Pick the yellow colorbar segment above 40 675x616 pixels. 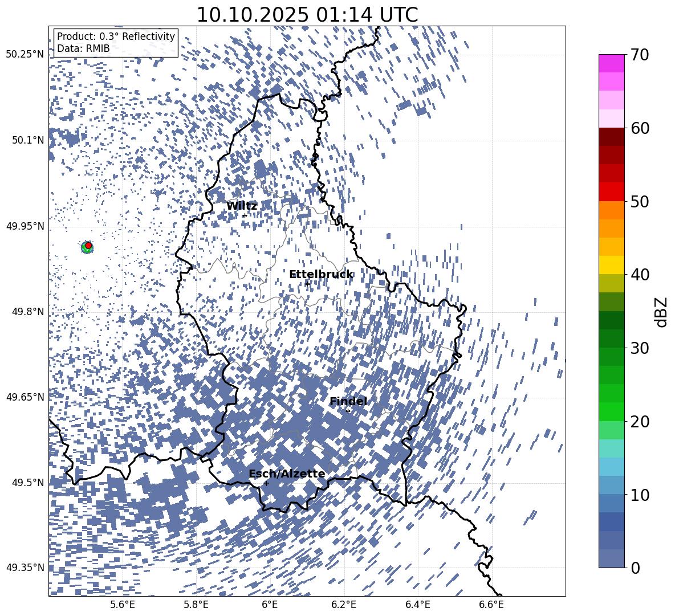[611, 265]
